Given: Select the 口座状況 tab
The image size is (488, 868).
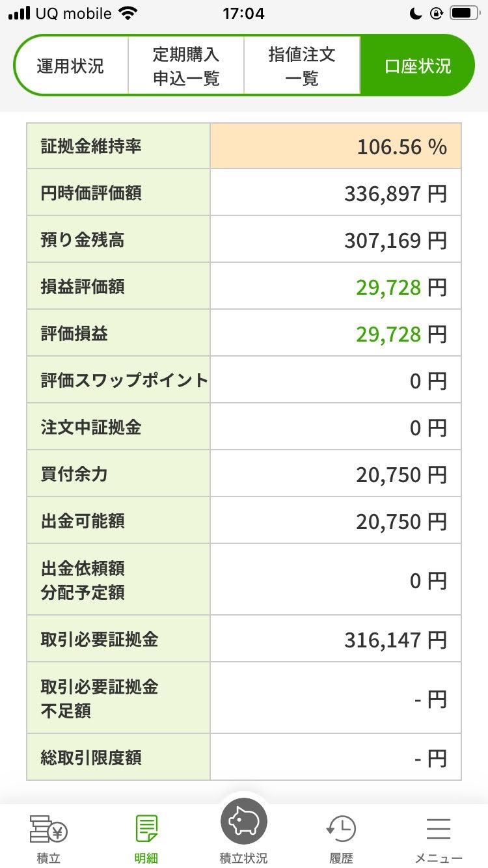Looking at the screenshot, I should pos(418,66).
